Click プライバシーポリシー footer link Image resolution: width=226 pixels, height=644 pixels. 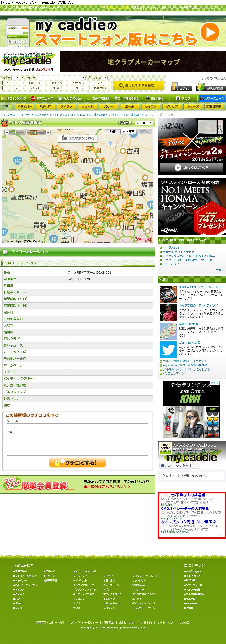pos(84,622)
